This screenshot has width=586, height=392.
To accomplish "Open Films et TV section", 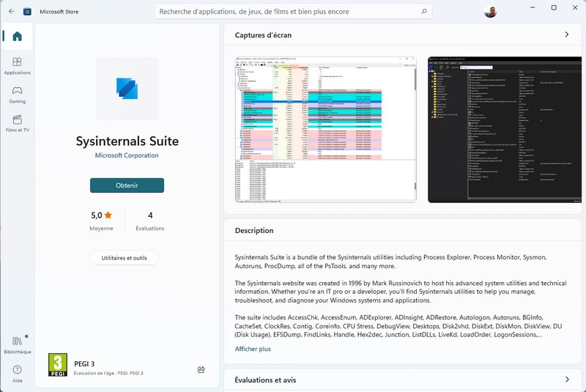I will (x=17, y=123).
